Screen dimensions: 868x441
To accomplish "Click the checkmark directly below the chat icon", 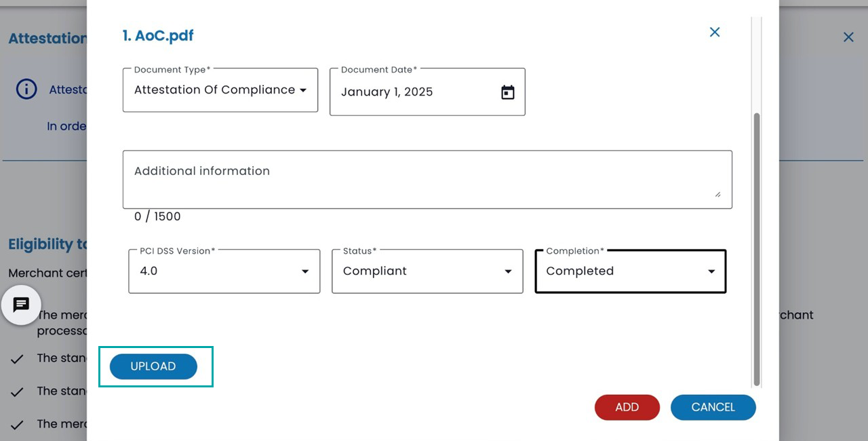I will click(x=18, y=359).
